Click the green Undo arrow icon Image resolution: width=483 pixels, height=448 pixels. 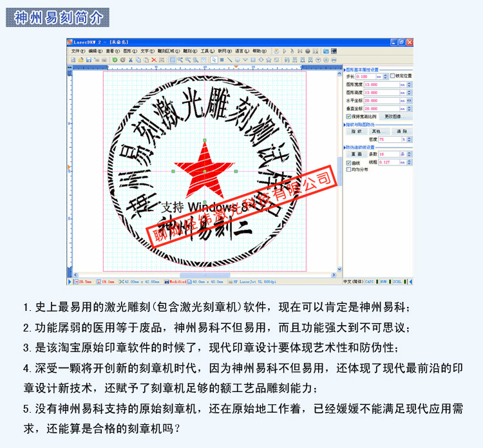coord(115,60)
